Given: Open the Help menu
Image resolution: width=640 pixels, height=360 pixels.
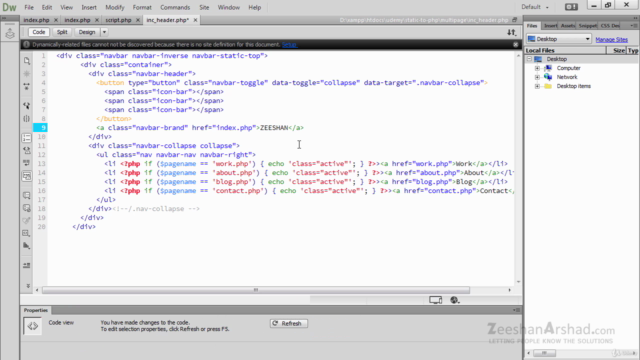Looking at the screenshot, I should (x=255, y=7).
